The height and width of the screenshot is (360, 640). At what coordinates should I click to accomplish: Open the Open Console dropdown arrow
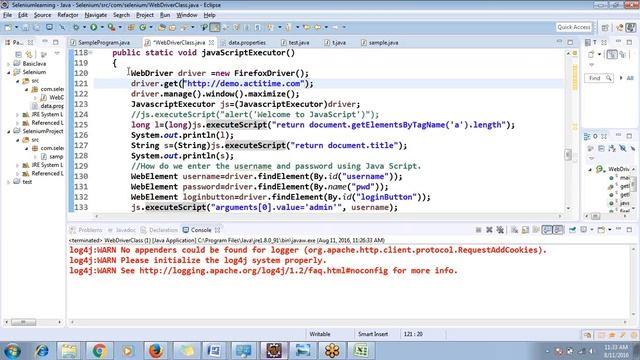pyautogui.click(x=609, y=230)
